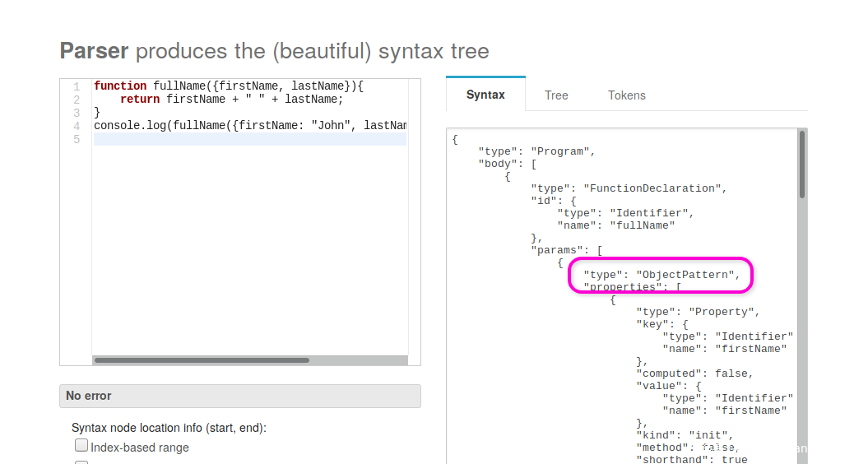Click the 'return' keyword on line 2

coord(139,100)
